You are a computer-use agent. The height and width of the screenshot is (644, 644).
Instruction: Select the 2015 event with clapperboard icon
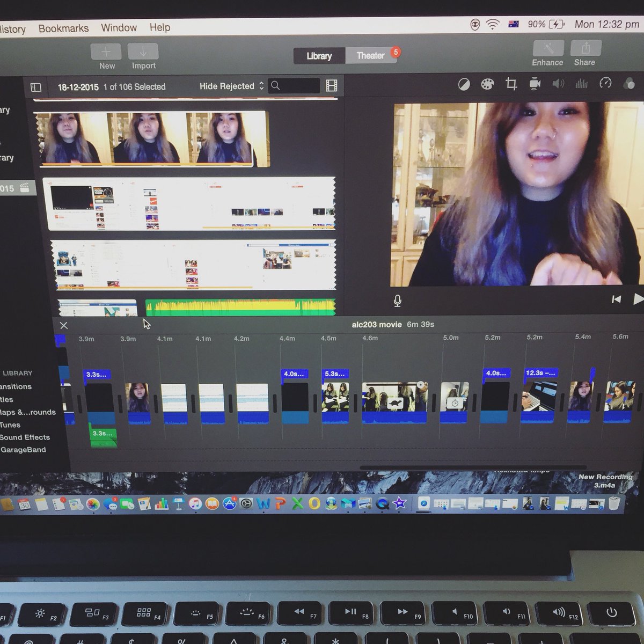point(17,188)
